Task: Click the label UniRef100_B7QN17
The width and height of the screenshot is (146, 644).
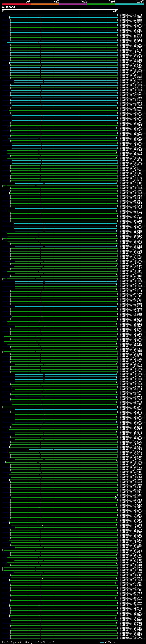Action: click(x=131, y=82)
